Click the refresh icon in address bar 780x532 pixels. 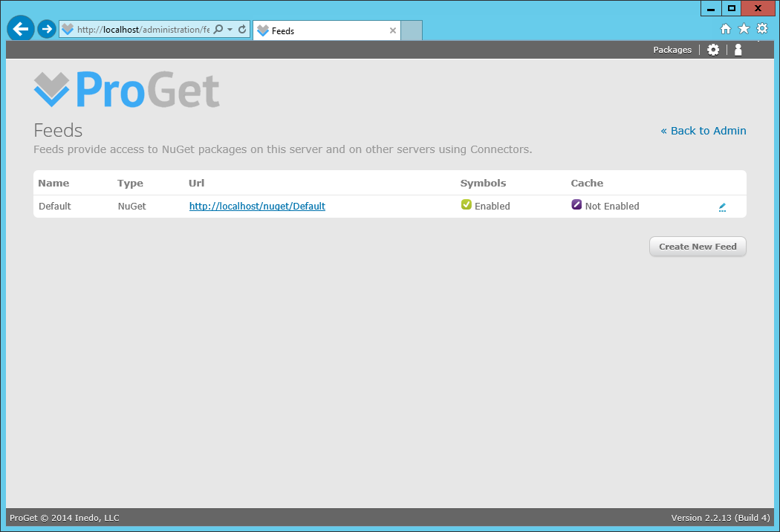[242, 30]
